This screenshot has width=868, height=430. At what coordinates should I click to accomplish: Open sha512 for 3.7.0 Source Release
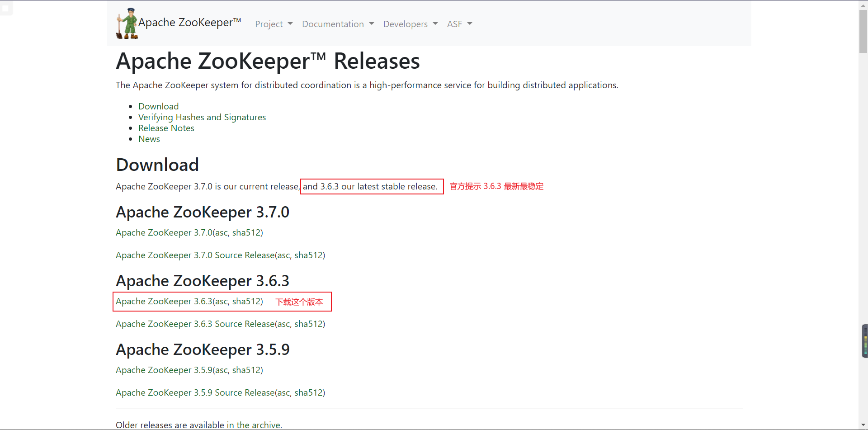click(x=308, y=255)
